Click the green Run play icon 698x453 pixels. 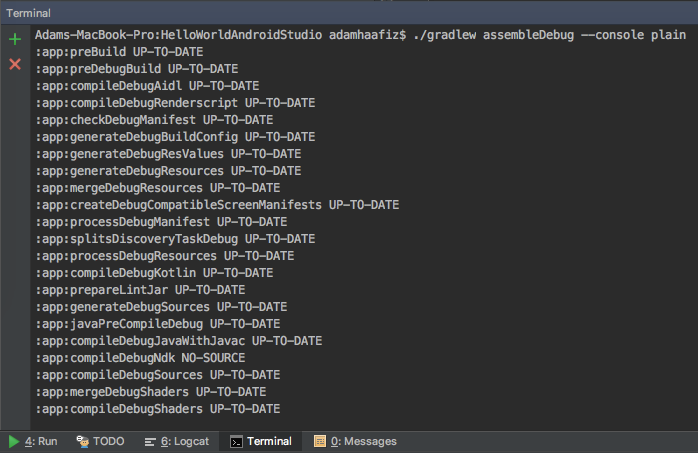[14, 441]
